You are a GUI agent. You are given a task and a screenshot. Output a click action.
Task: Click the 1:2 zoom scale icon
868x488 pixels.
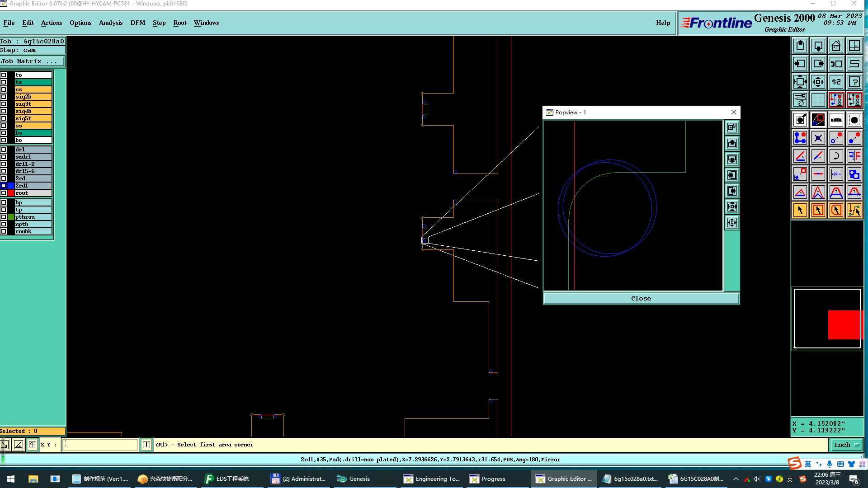pyautogui.click(x=836, y=82)
